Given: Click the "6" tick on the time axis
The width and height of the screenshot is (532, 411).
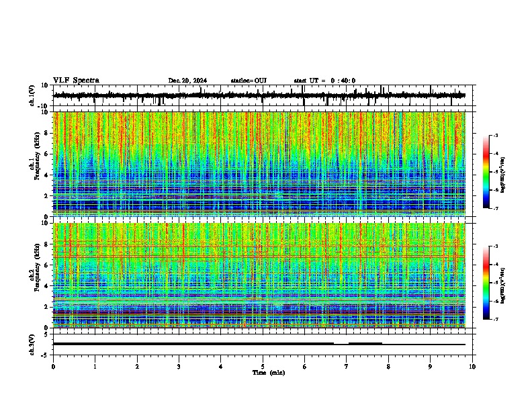Looking at the screenshot, I should pos(304,367).
